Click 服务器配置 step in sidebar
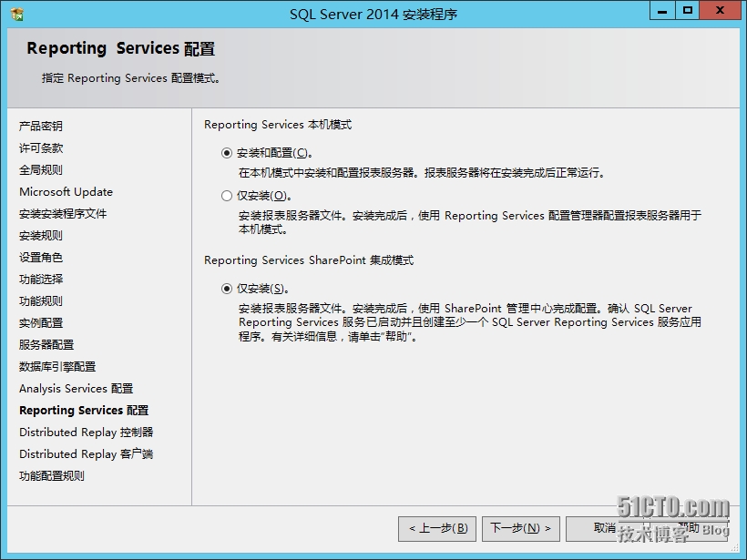 pos(46,345)
